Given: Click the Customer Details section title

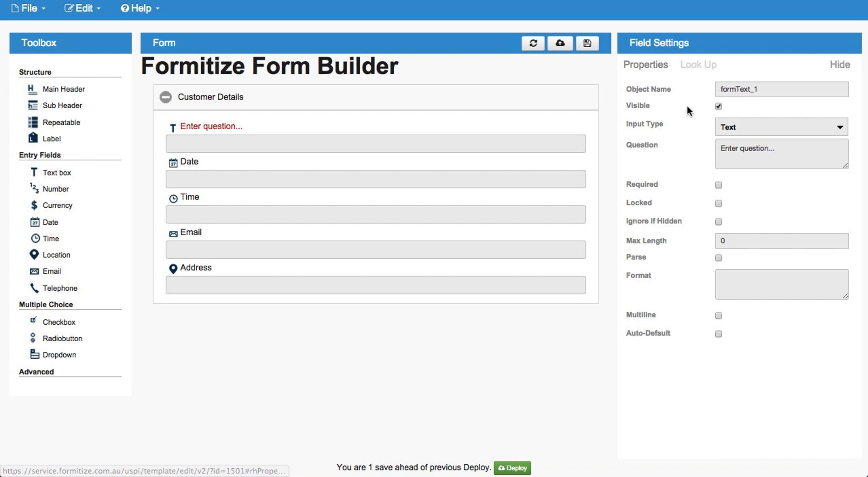Looking at the screenshot, I should [210, 97].
